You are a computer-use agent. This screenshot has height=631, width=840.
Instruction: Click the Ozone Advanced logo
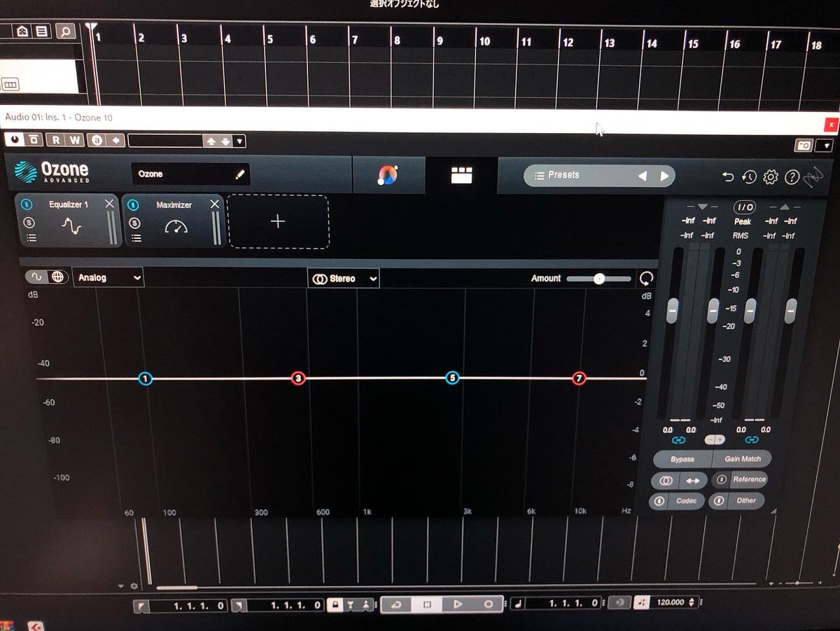coord(52,172)
